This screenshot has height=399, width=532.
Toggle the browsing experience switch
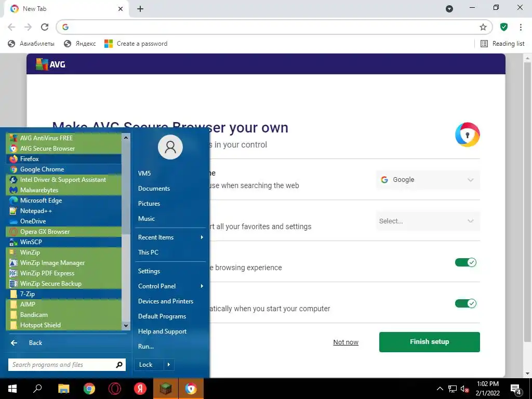pos(465,262)
